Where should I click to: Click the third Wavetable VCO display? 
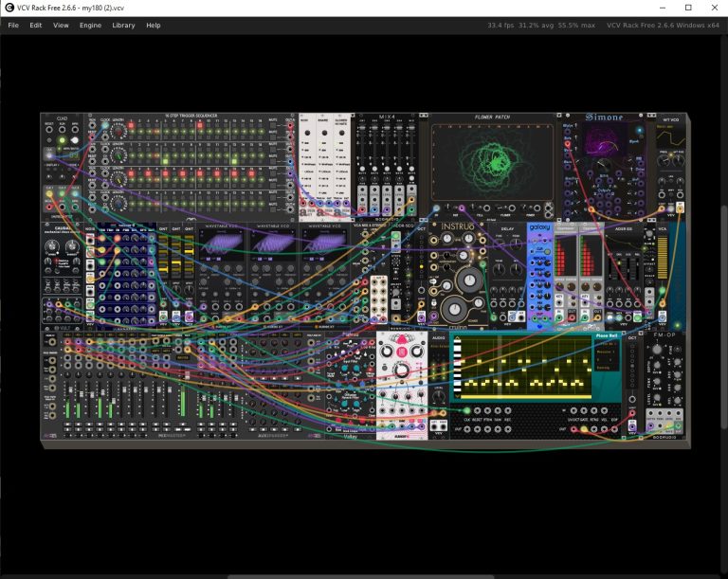pyautogui.click(x=324, y=244)
